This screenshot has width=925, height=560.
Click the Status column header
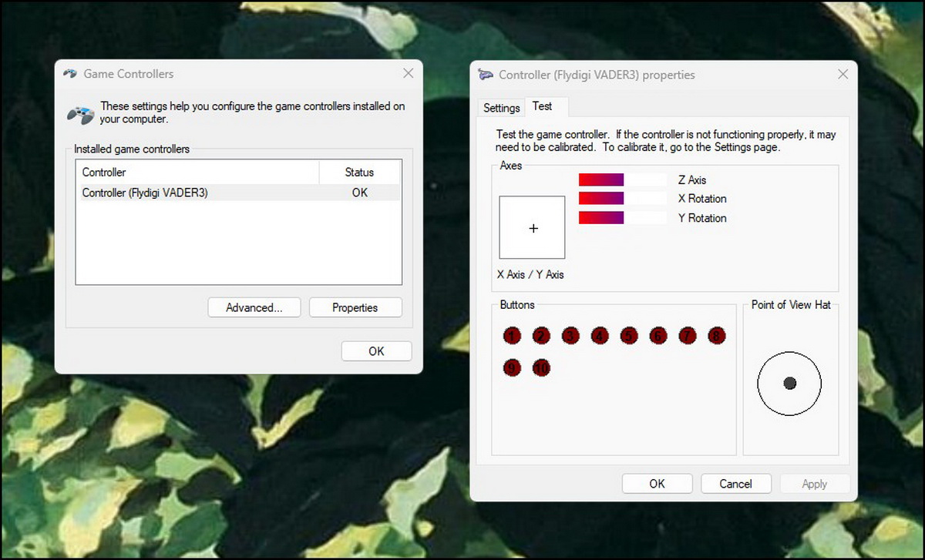[x=359, y=173]
